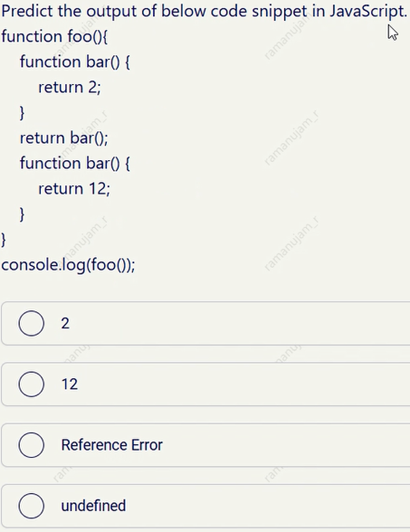Select the radio button for answer 12
Viewport: 410px width, 532px height.
click(31, 384)
